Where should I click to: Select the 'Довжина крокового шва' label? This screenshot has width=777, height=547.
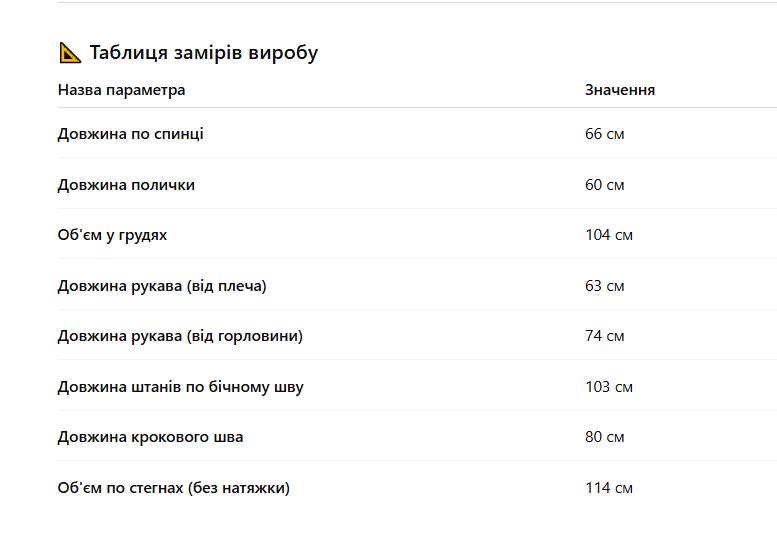click(x=151, y=438)
